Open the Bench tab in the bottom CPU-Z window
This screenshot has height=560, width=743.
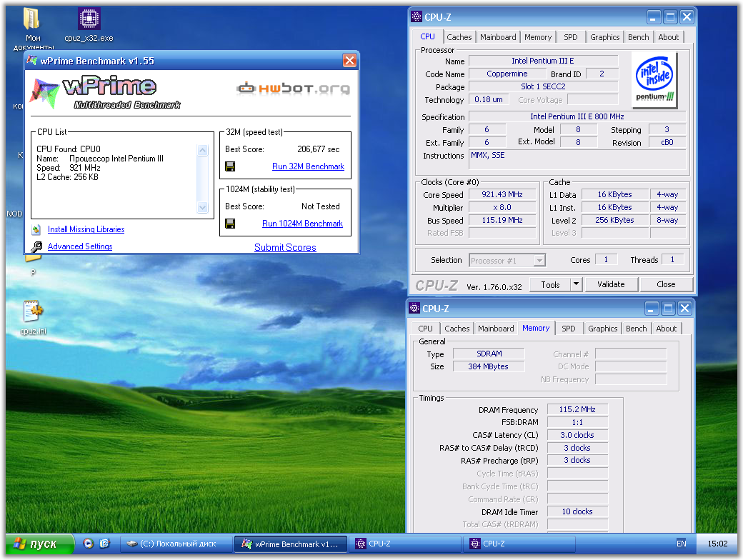click(636, 329)
